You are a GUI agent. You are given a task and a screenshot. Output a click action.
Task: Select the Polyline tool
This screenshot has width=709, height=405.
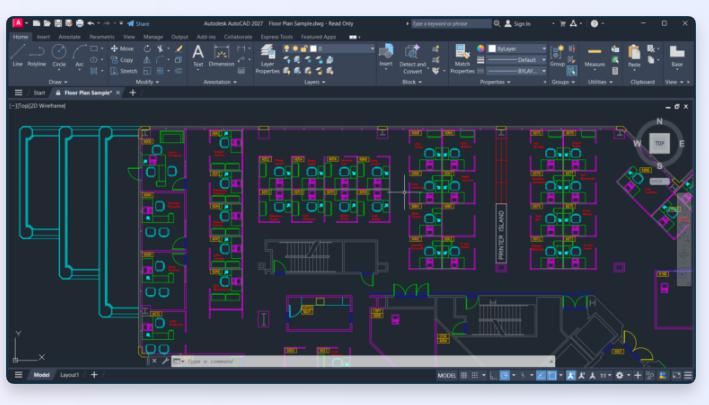[37, 56]
